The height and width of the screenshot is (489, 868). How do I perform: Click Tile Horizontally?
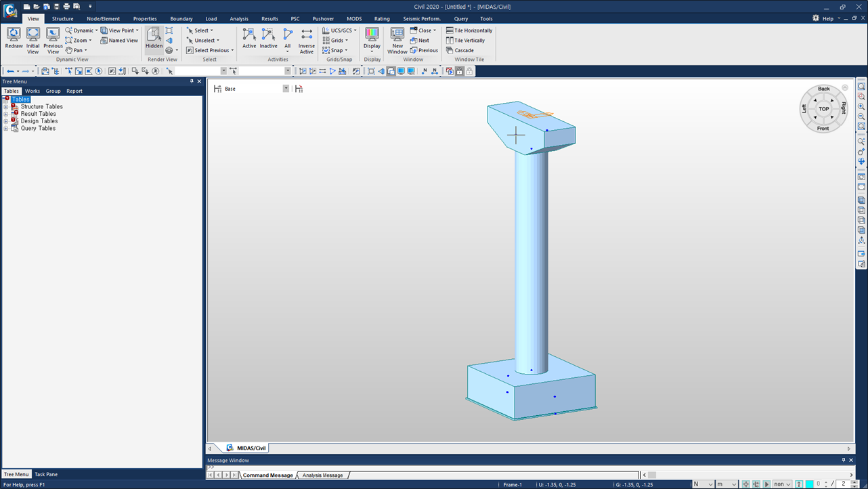pos(469,30)
